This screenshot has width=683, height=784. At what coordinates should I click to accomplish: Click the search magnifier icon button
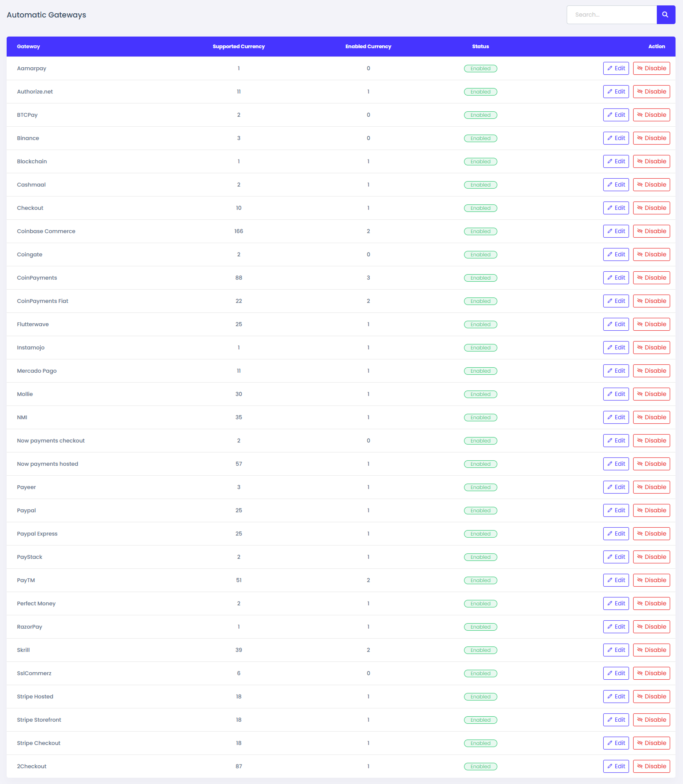665,15
